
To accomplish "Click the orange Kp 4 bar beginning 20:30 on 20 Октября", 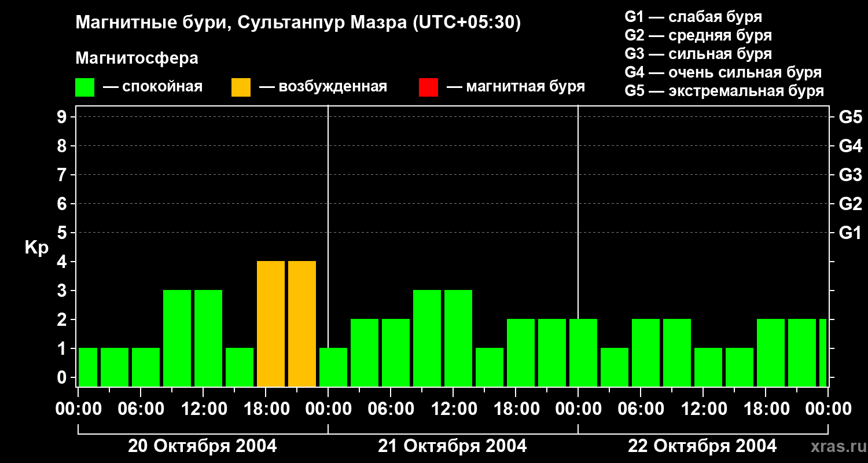I will pyautogui.click(x=302, y=324).
